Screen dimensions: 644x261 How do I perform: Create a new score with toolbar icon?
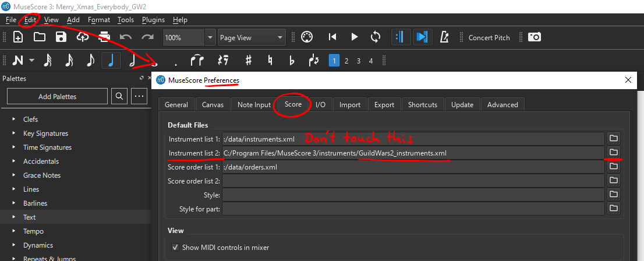point(17,37)
